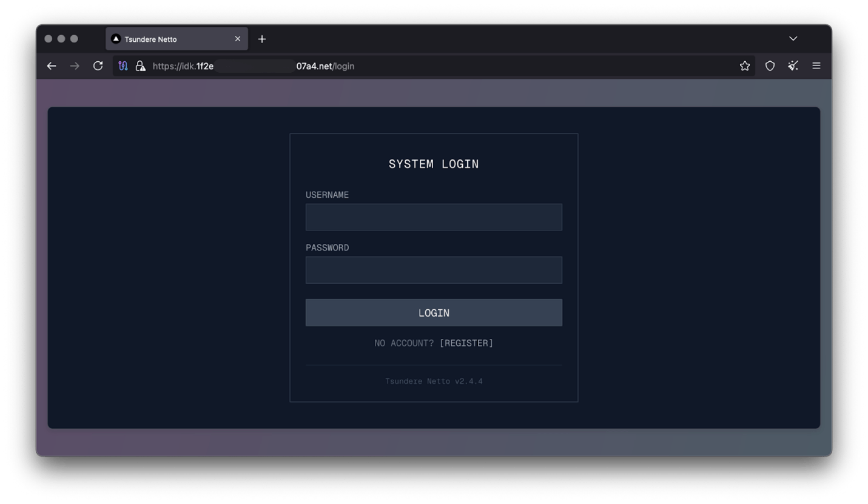Open the REGISTER link
The height and width of the screenshot is (504, 868).
(467, 343)
